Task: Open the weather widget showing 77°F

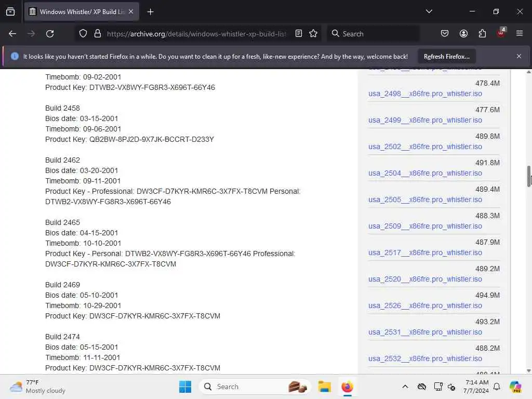Action: tap(37, 387)
